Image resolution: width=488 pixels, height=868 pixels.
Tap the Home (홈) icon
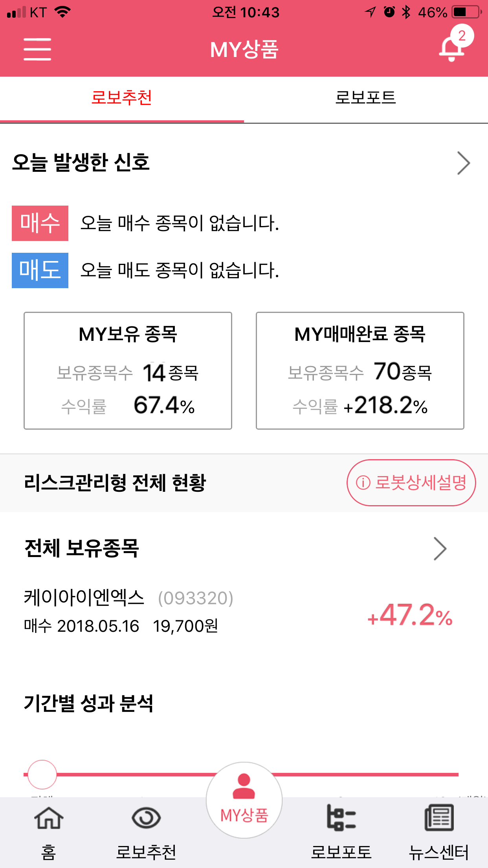pyautogui.click(x=49, y=818)
